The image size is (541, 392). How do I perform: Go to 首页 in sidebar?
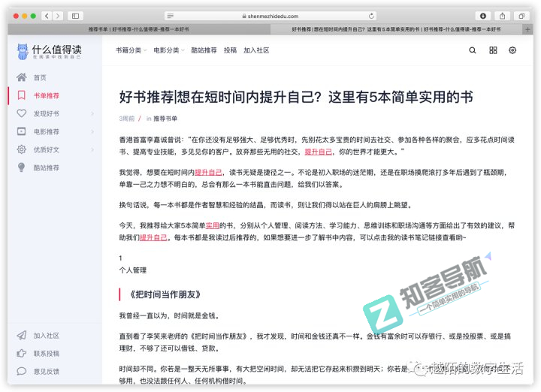click(40, 77)
